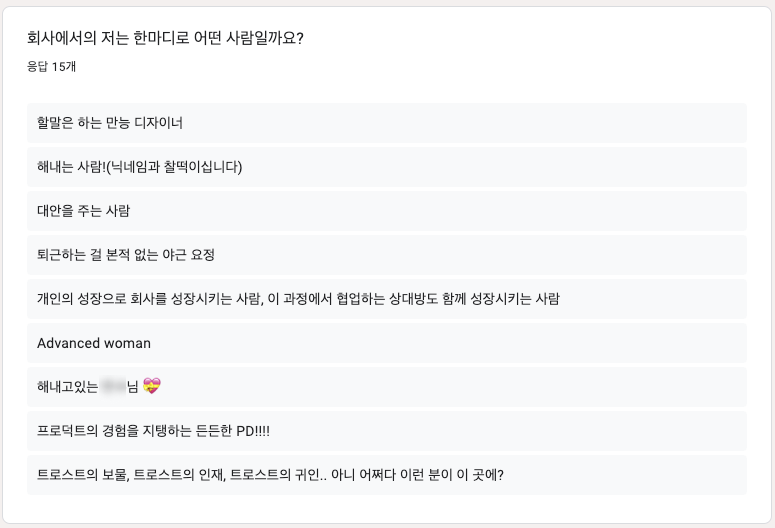Screen dimensions: 775x528
Task: Select the '개인의 성장으로 회사를 성장시키는 사람' response
Action: tap(387, 299)
